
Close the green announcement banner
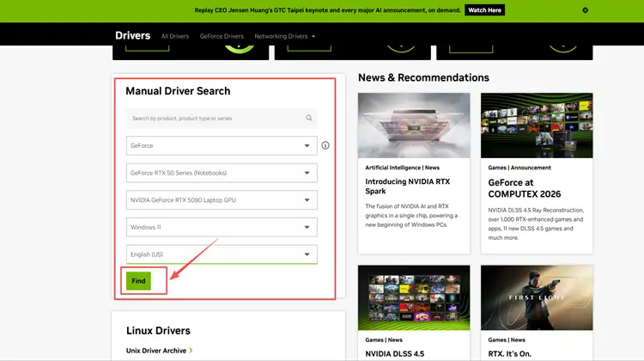585,10
